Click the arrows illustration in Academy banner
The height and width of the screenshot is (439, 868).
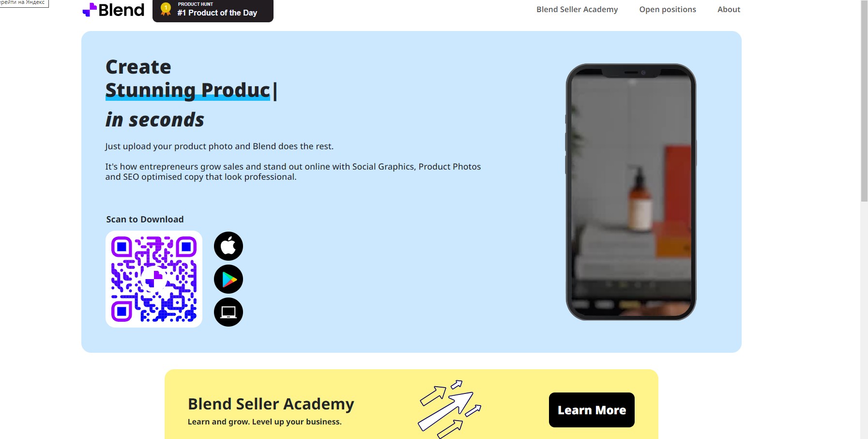[449, 409]
